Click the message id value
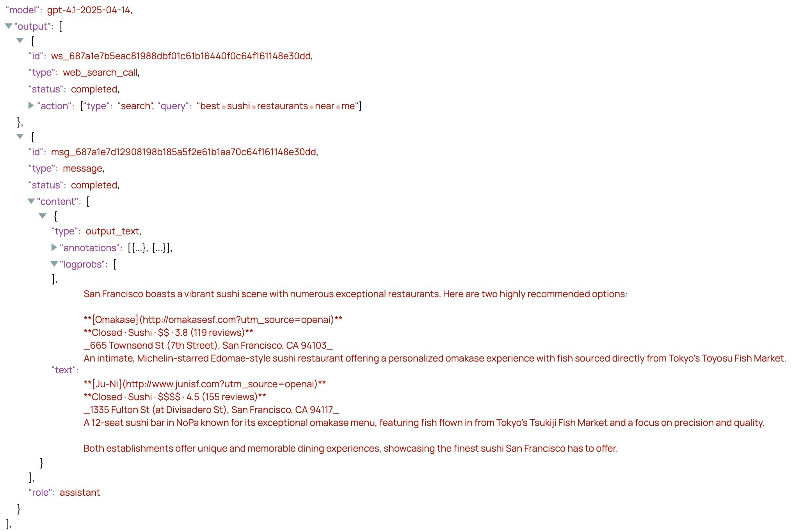The image size is (793, 532). 183,152
